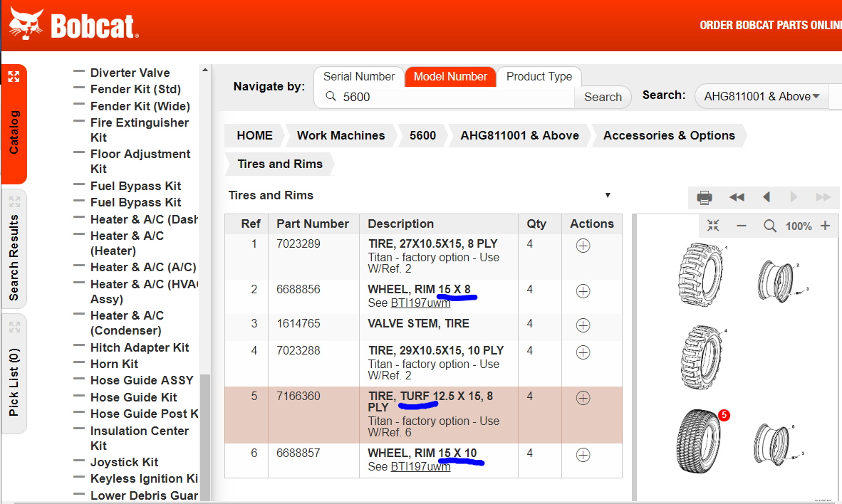Click TIRE, 29X10.5X15, 10 PLY description
Viewport: 842px width, 504px height.
(x=435, y=350)
